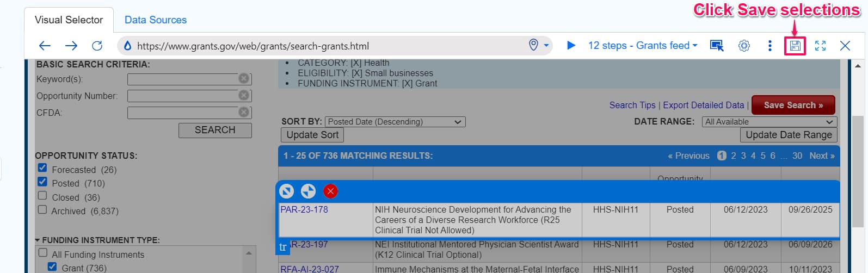Click the Save selections floppy disk icon
The height and width of the screenshot is (273, 868).
795,46
